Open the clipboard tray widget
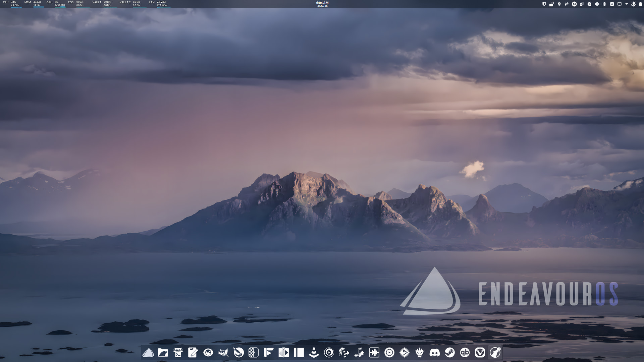 582,4
